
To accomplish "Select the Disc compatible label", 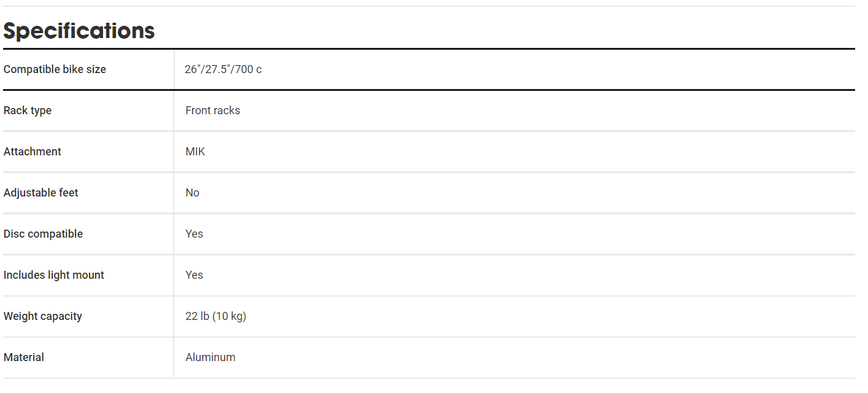I will pos(43,234).
